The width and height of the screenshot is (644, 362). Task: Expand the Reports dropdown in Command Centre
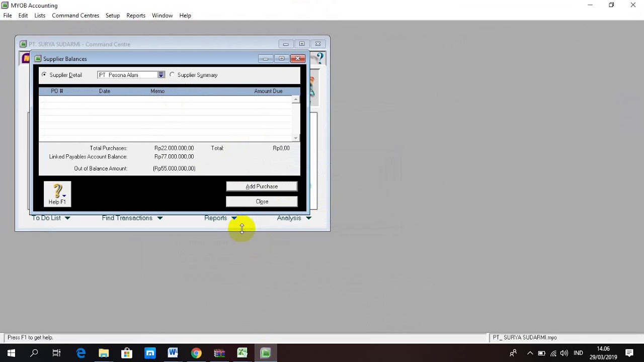tap(234, 218)
